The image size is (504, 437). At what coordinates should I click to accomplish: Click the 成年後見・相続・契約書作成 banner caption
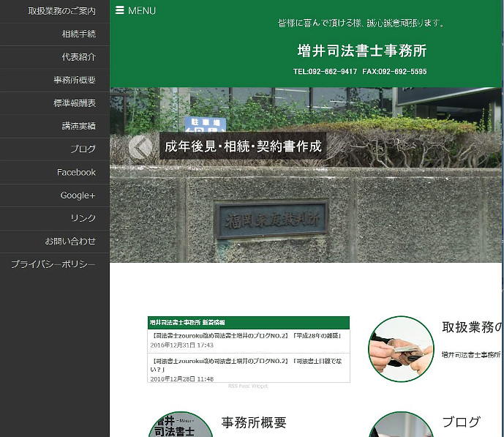click(x=243, y=146)
